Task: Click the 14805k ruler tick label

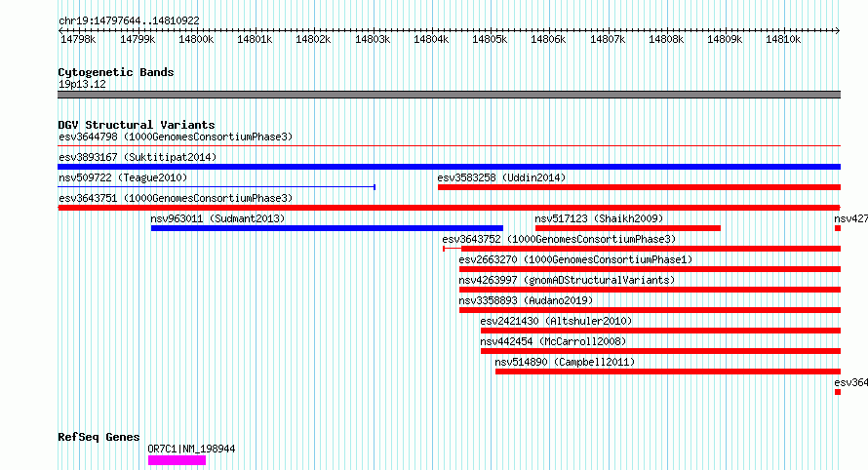Action: coord(490,40)
